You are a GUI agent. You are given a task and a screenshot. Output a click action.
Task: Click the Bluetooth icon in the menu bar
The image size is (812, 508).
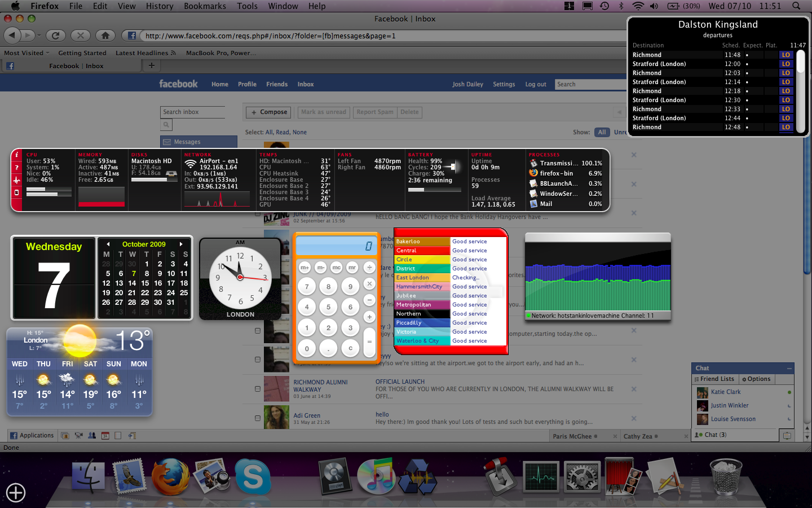[621, 6]
